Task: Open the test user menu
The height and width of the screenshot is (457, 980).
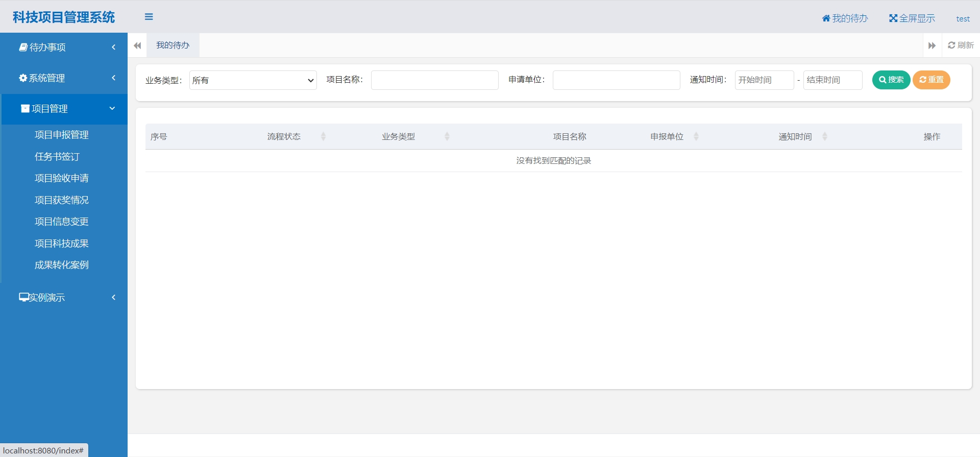Action: coord(963,19)
